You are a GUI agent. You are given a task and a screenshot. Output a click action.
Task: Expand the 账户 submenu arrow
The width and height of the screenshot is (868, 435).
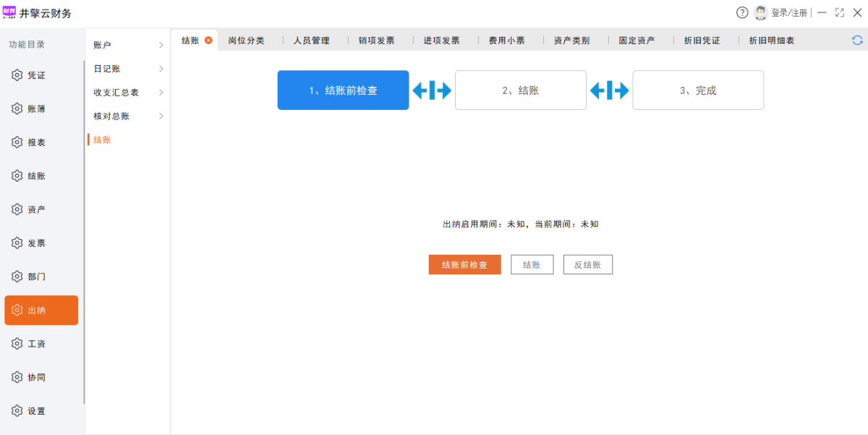[x=161, y=45]
